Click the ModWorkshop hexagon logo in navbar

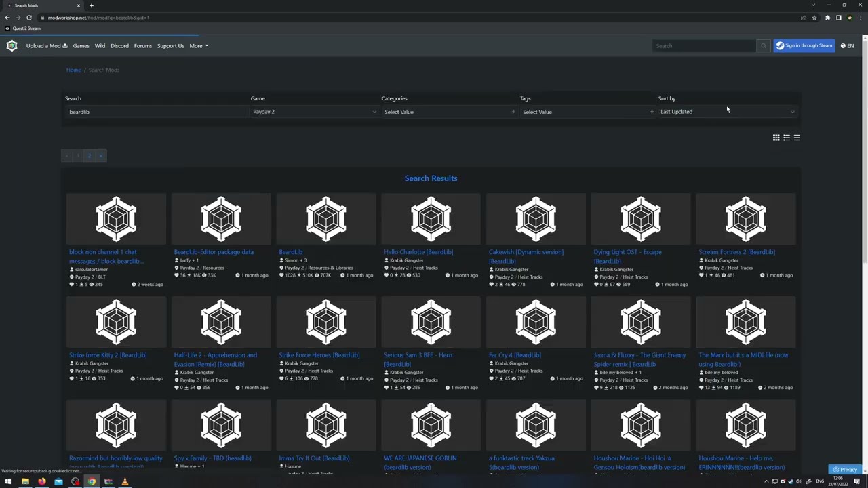coord(12,45)
